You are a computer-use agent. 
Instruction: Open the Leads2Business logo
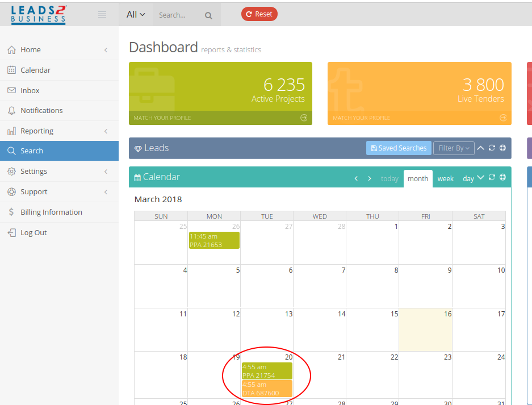pos(39,15)
